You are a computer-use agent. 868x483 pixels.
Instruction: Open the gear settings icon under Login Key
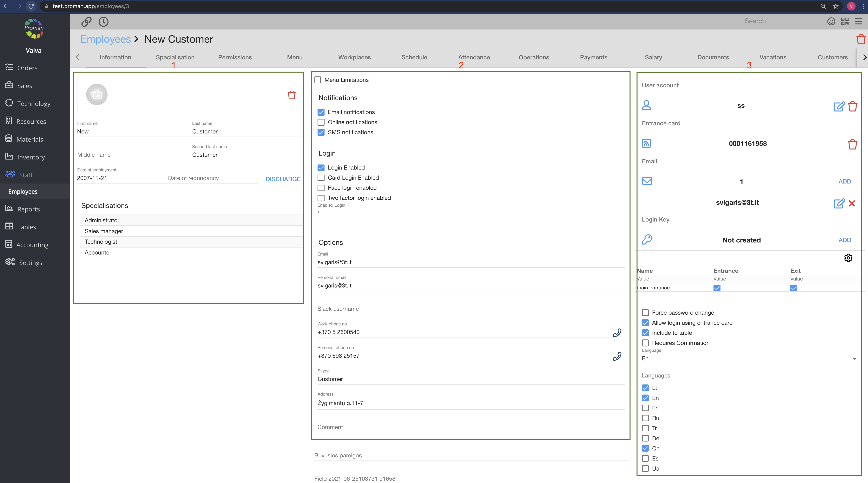coord(848,258)
